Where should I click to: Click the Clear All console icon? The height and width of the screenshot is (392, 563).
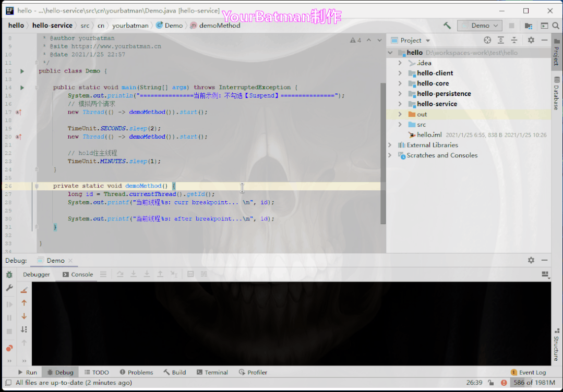click(x=24, y=289)
